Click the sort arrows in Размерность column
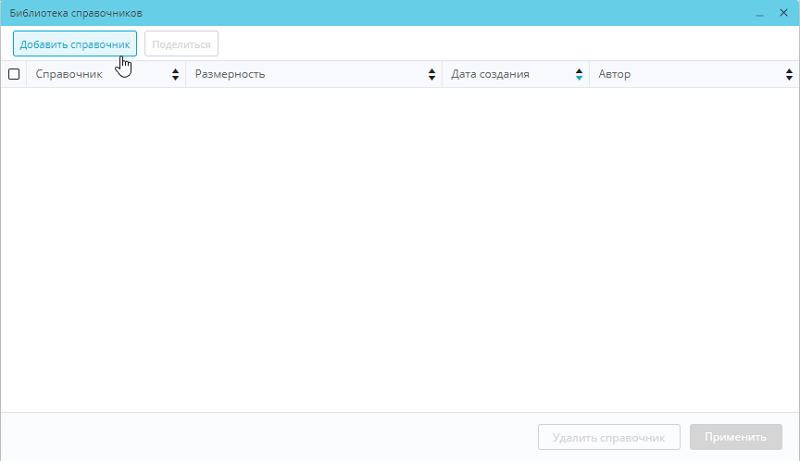Viewport: 800px width, 461px height. (432, 74)
